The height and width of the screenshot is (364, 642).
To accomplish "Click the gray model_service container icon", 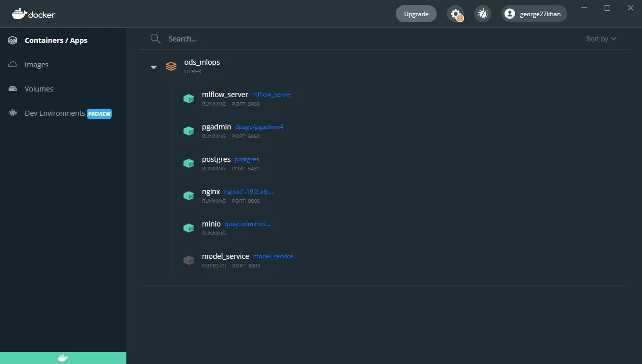I will [189, 260].
